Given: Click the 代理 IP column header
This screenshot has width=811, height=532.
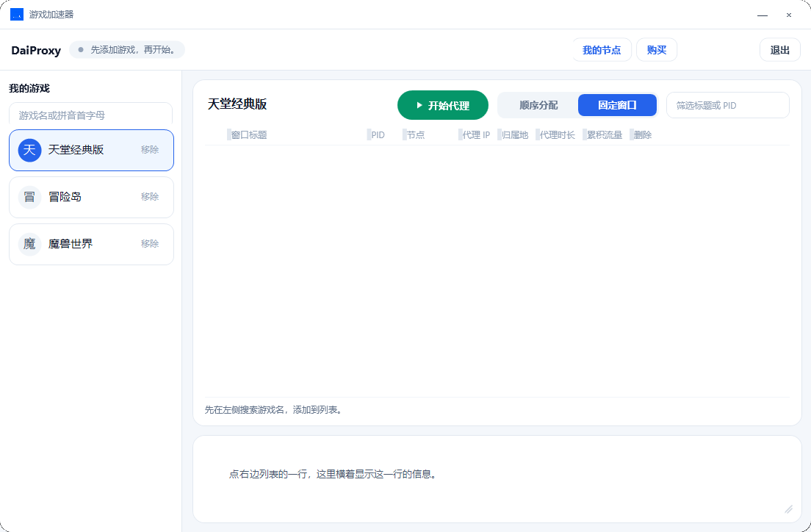Looking at the screenshot, I should 476,135.
